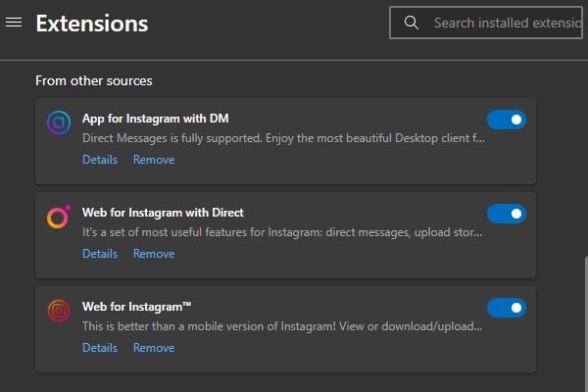Remove Web for Instagram with Direct
The height and width of the screenshot is (392, 588).
(154, 254)
